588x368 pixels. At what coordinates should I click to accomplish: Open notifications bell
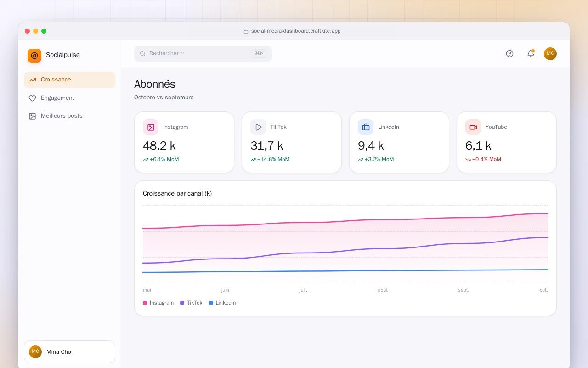coord(531,53)
